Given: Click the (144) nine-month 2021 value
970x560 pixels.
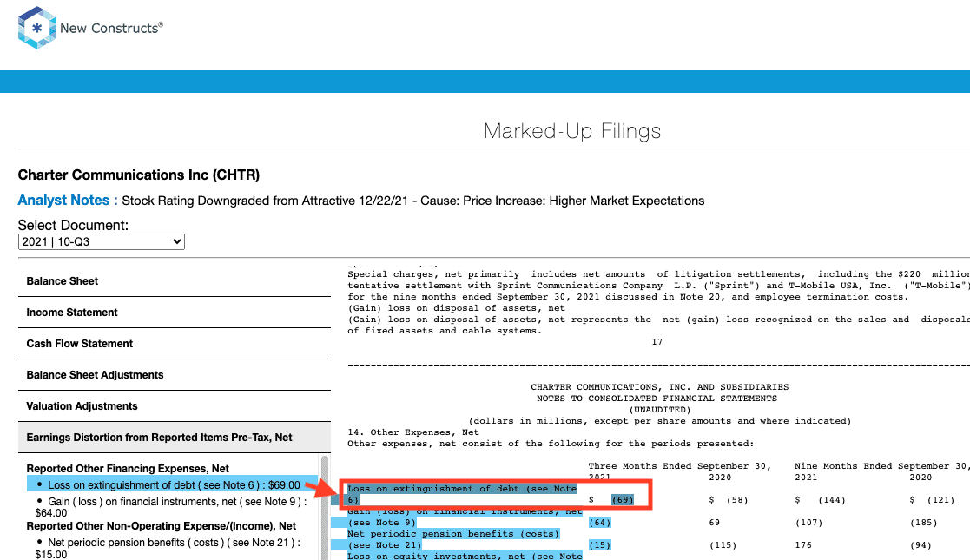Looking at the screenshot, I should tap(831, 500).
